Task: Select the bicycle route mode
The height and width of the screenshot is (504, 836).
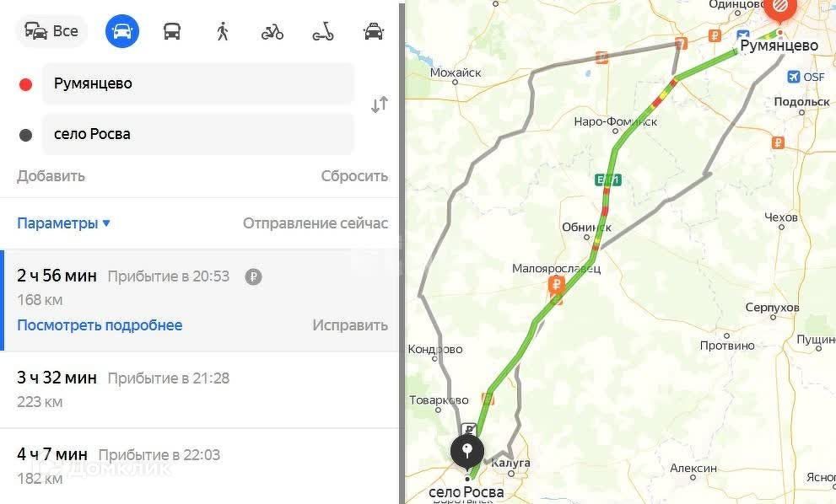Action: [x=272, y=32]
